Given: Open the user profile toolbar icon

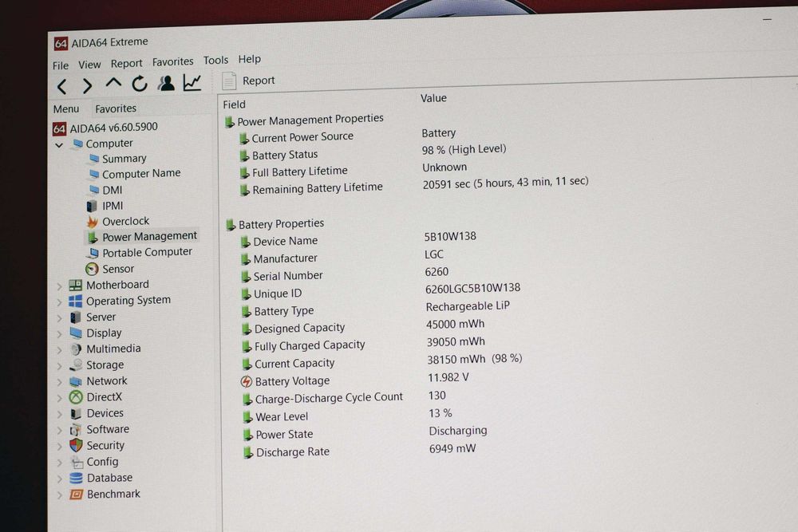Looking at the screenshot, I should (166, 83).
